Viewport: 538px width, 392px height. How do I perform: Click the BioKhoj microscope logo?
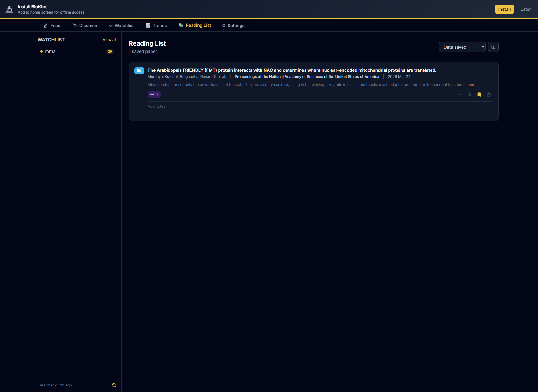coord(9,9)
